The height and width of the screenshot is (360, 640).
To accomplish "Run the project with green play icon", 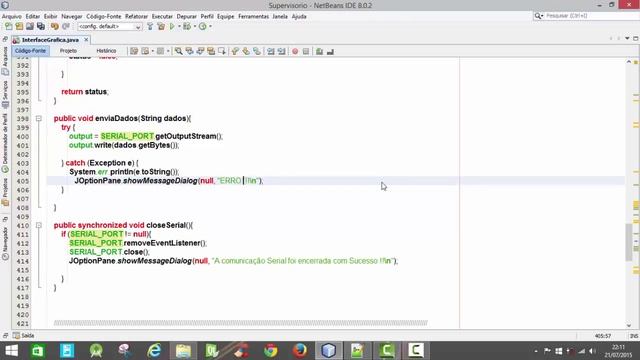I will pyautogui.click(x=172, y=27).
